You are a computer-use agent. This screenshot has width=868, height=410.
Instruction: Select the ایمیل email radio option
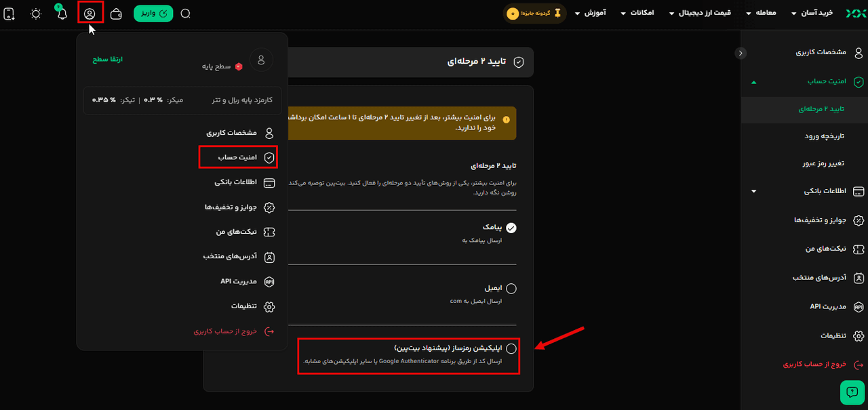click(511, 288)
